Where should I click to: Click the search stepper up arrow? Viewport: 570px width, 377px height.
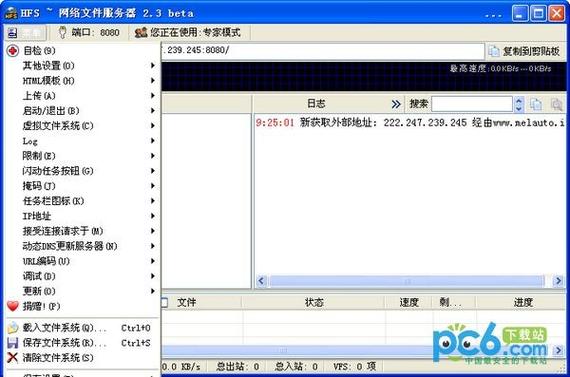click(519, 101)
